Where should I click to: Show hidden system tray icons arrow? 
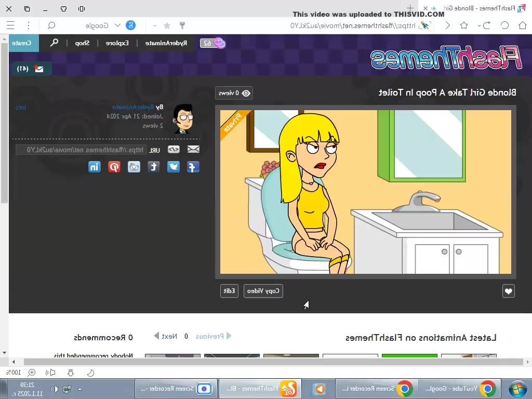coord(79,389)
